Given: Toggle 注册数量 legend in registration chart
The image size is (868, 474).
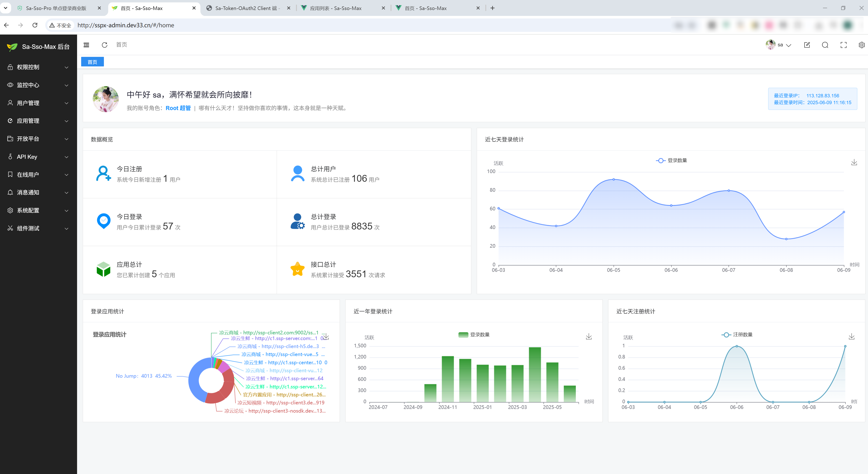Looking at the screenshot, I should (x=737, y=334).
